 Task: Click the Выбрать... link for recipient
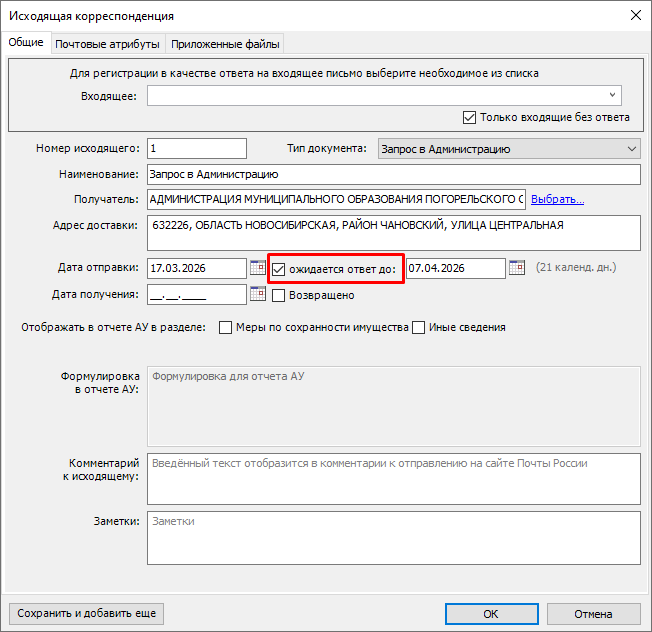557,199
